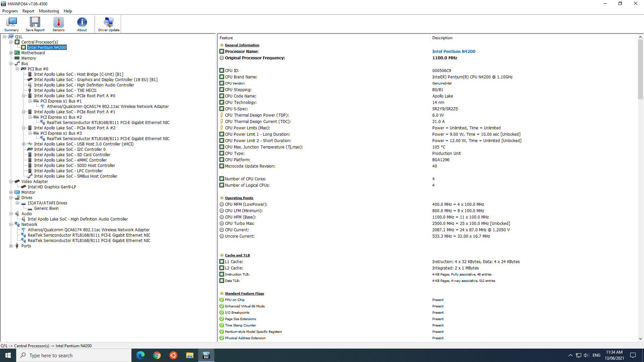Viewport: 644px width, 362px height.
Task: Collapse the PCI Bus #0 node
Action: [x=17, y=69]
